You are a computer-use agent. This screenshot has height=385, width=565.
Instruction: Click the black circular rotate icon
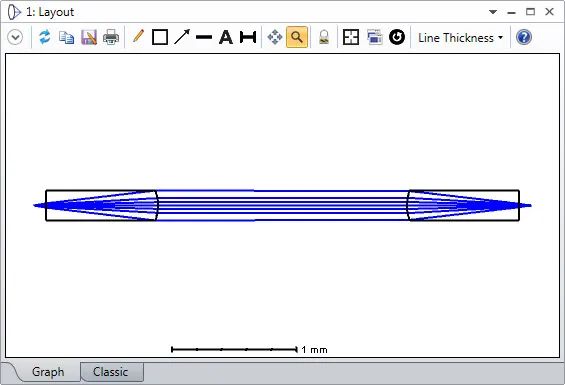[x=397, y=37]
